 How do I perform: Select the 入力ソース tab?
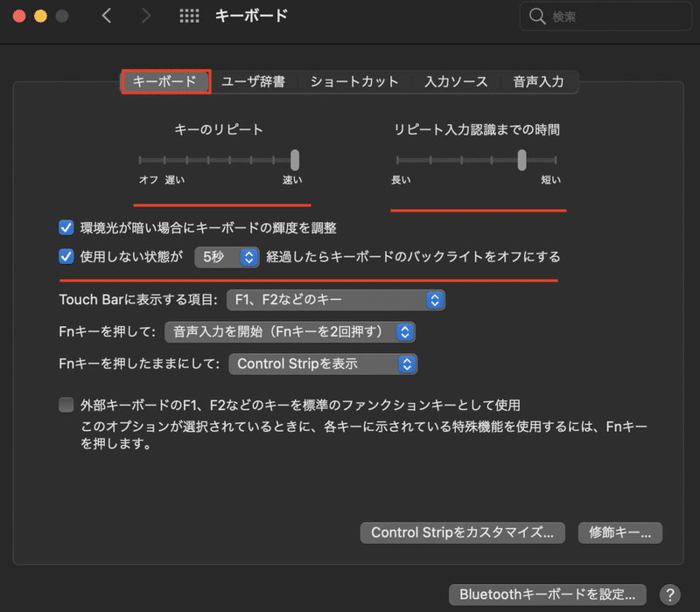tap(455, 80)
